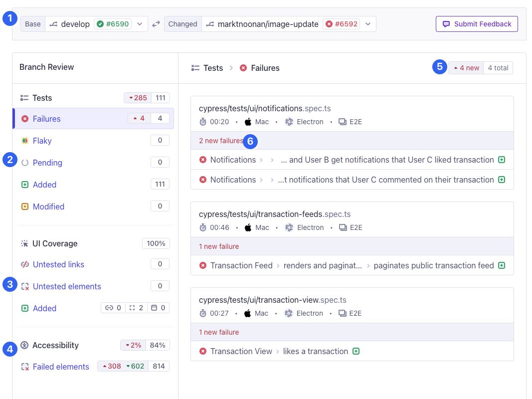Open the paginates public transaction feed test
The height and width of the screenshot is (399, 532).
click(x=433, y=265)
